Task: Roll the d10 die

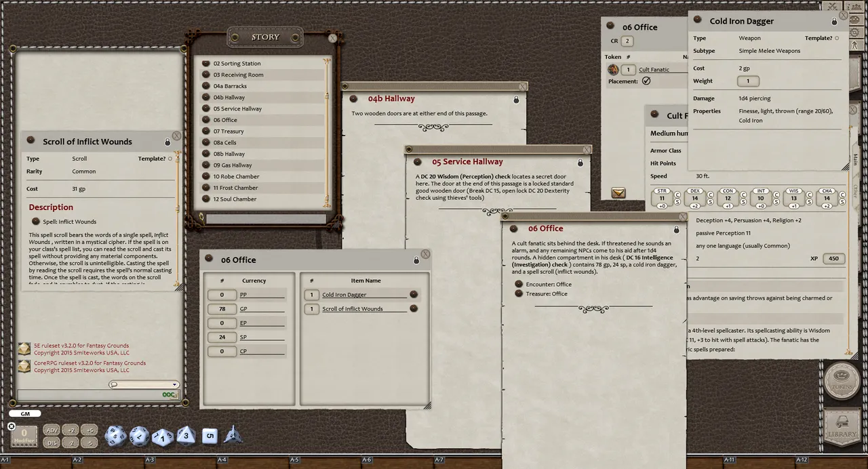Action: 163,437
